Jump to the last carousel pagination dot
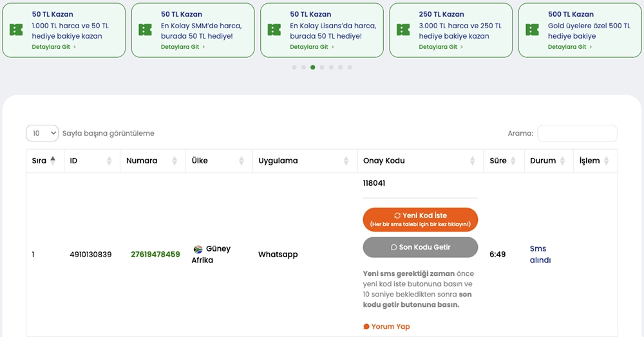Screen dimensions: 644x337 pyautogui.click(x=350, y=67)
